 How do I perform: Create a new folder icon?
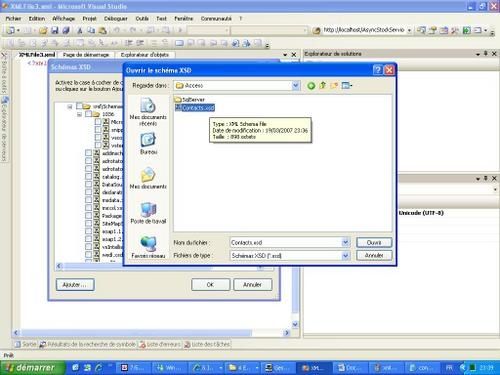pyautogui.click(x=334, y=85)
